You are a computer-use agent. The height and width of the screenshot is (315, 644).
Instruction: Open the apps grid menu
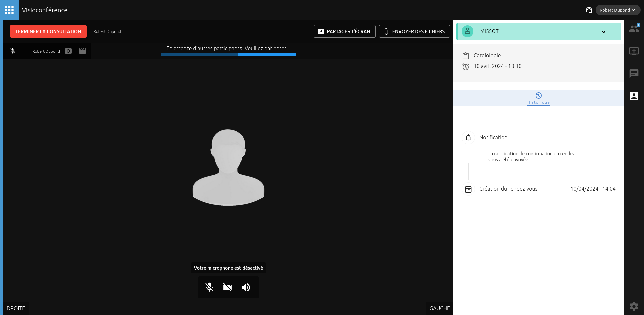coord(9,10)
